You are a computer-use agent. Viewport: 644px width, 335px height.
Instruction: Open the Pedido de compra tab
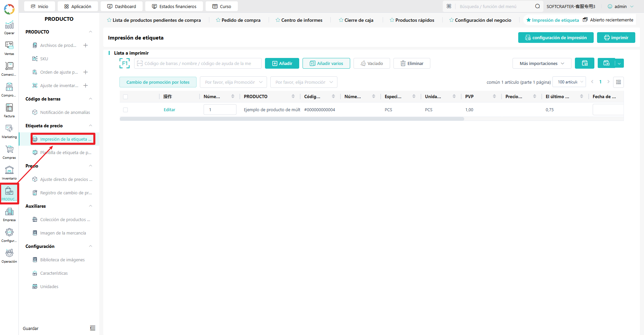coord(238,20)
